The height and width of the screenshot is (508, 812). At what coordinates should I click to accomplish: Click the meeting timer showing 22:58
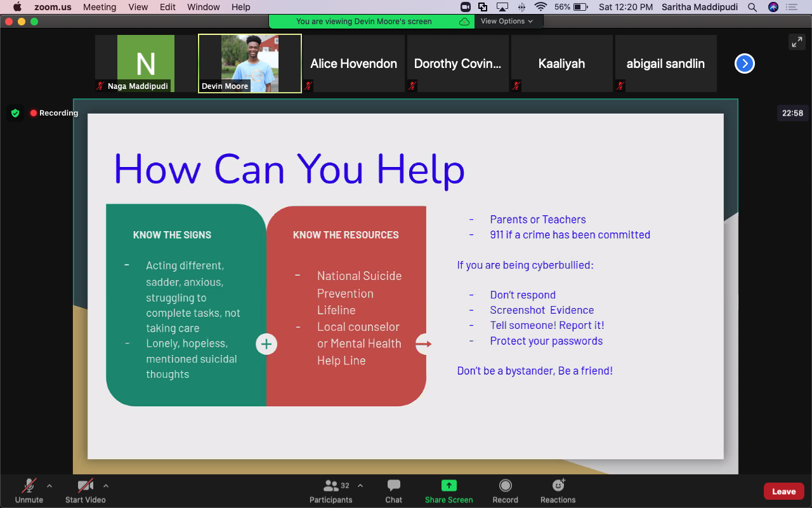(x=793, y=113)
